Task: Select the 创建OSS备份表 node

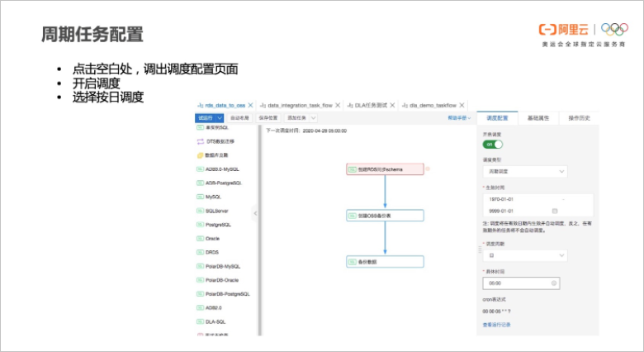Action: (x=385, y=216)
